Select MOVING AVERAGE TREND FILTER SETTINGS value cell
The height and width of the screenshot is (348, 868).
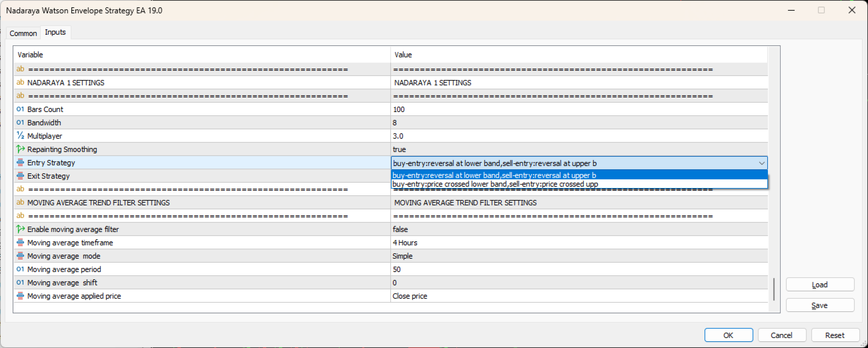click(x=579, y=203)
